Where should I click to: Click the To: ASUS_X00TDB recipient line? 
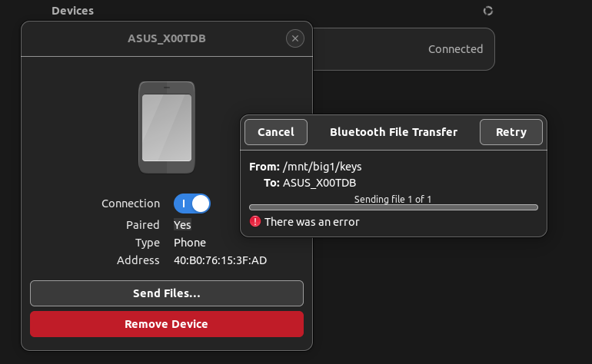coord(310,183)
